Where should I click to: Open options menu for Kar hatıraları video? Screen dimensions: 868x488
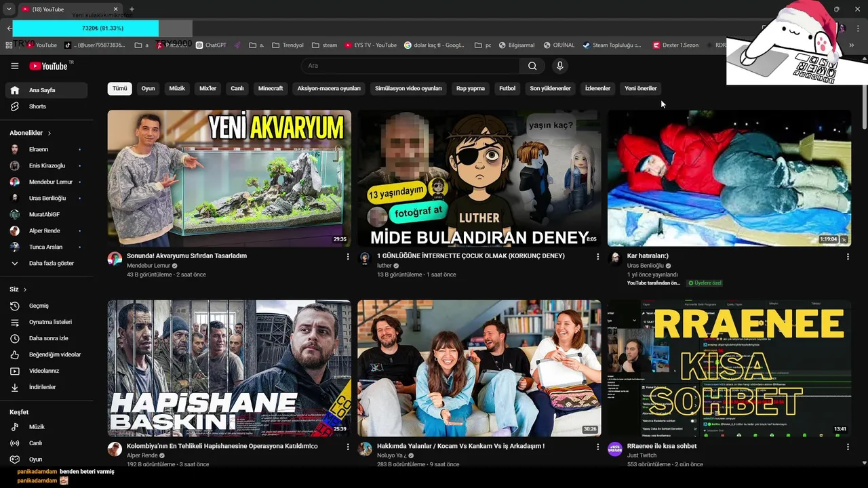point(848,257)
